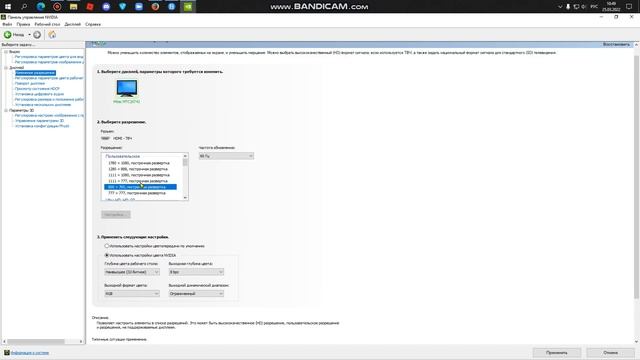
Task: Open Просмотр состояния HDCP task
Action: 37,89
